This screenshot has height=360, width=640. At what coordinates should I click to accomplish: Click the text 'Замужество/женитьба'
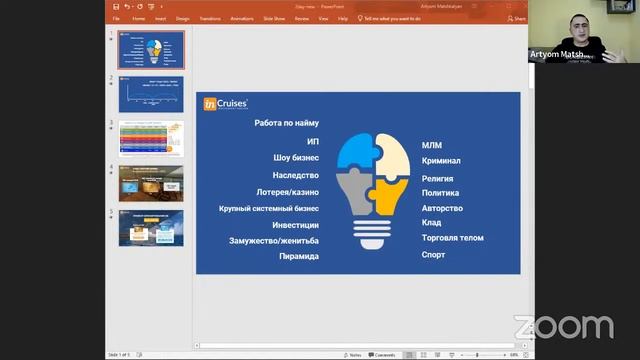(x=274, y=241)
